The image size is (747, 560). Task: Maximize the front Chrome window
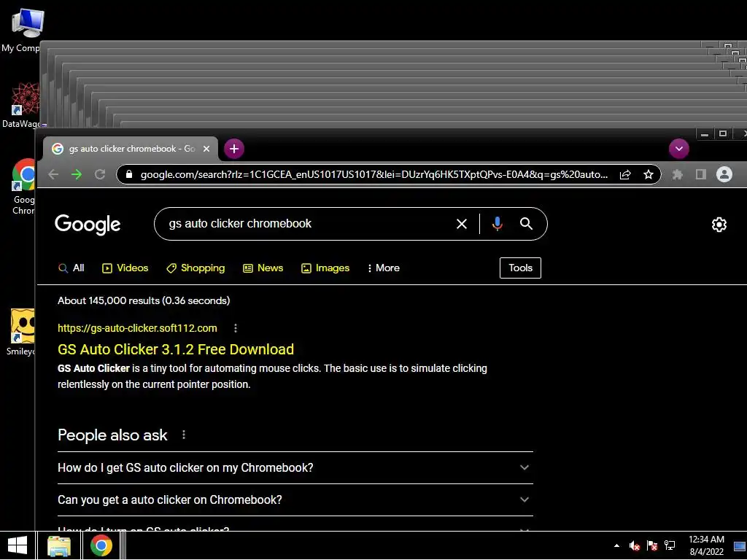pos(723,134)
